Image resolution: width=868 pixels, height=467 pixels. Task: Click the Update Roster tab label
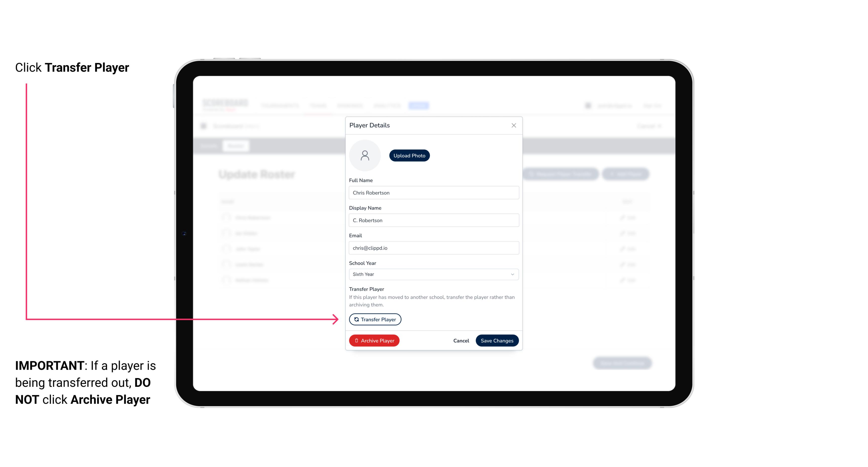pos(257,174)
